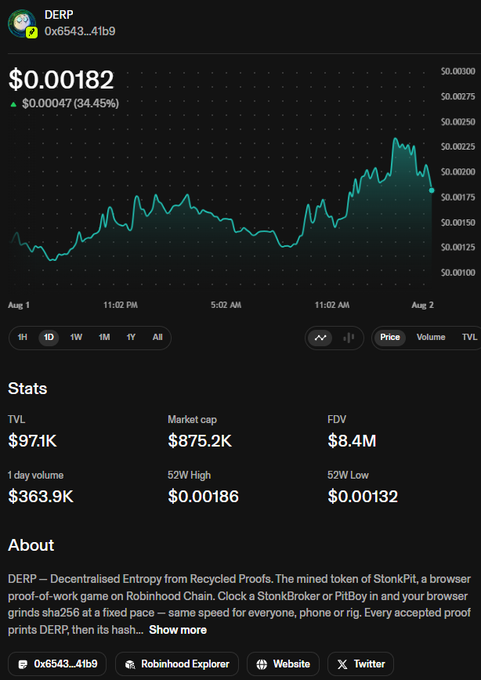Click the price change $0.00047 (34.45%)
This screenshot has width=481, height=680.
[x=71, y=104]
